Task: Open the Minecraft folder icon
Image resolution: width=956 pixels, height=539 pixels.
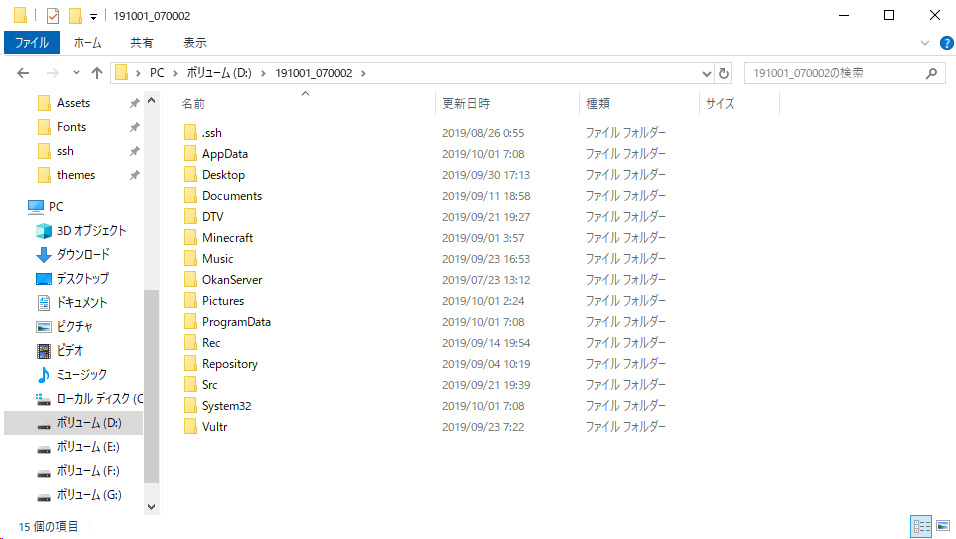Action: (191, 238)
